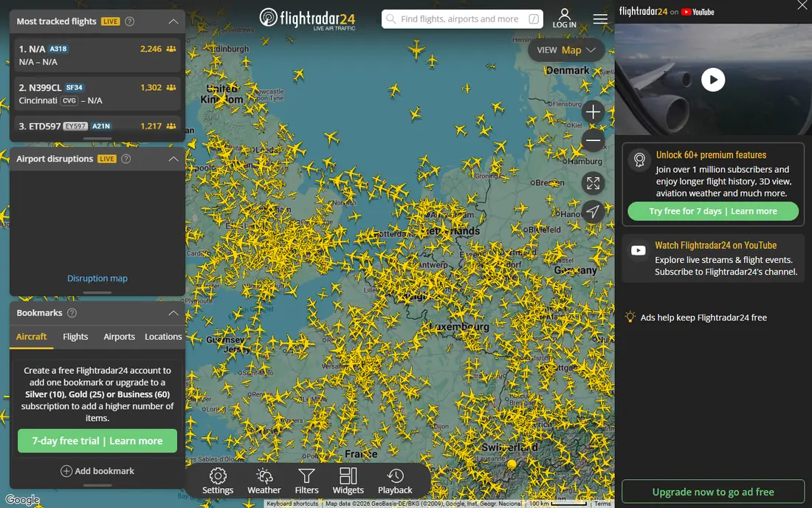The width and height of the screenshot is (812, 508).
Task: Collapse the Most tracked flights panel
Action: pos(173,21)
